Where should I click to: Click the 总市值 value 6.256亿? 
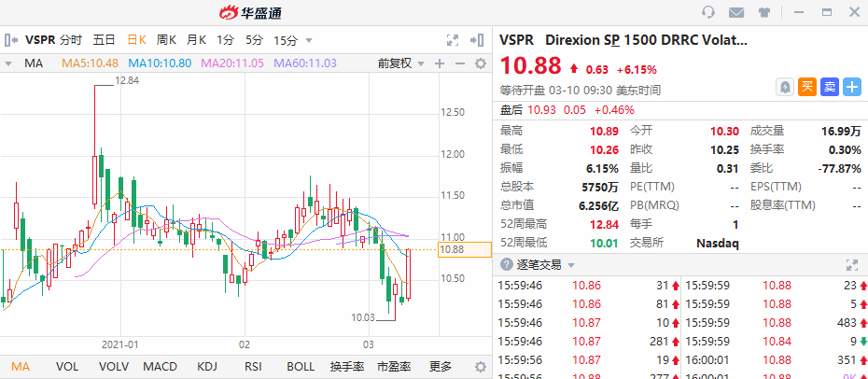click(599, 205)
